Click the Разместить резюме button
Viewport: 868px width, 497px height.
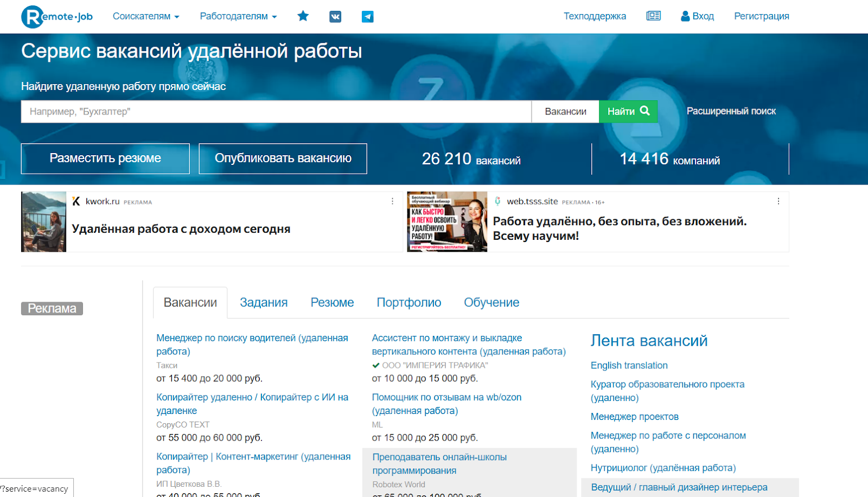(x=105, y=158)
